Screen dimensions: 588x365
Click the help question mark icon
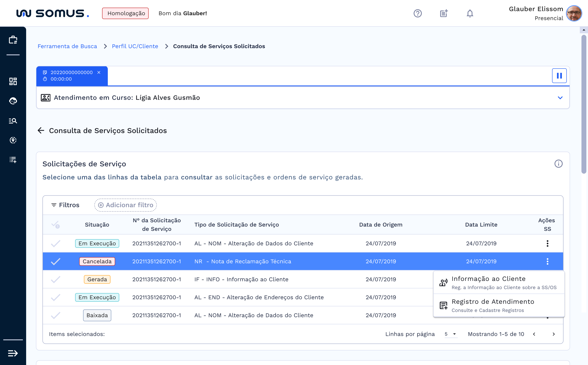tap(418, 13)
